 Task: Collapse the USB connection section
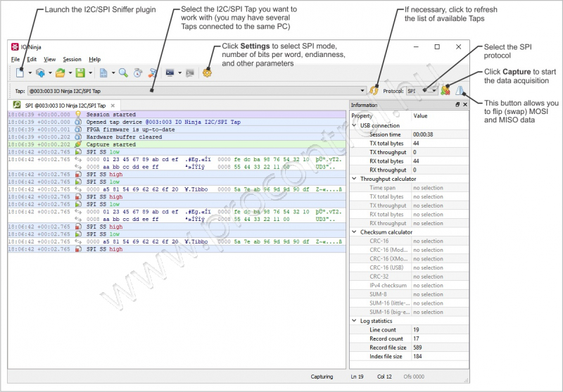[354, 125]
